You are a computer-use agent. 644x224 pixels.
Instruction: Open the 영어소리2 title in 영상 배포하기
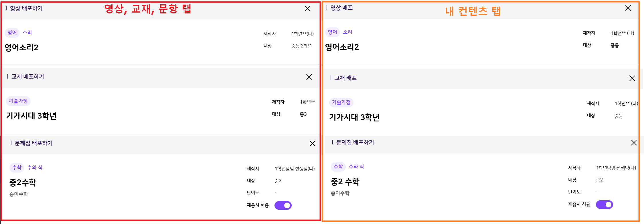tap(22, 47)
